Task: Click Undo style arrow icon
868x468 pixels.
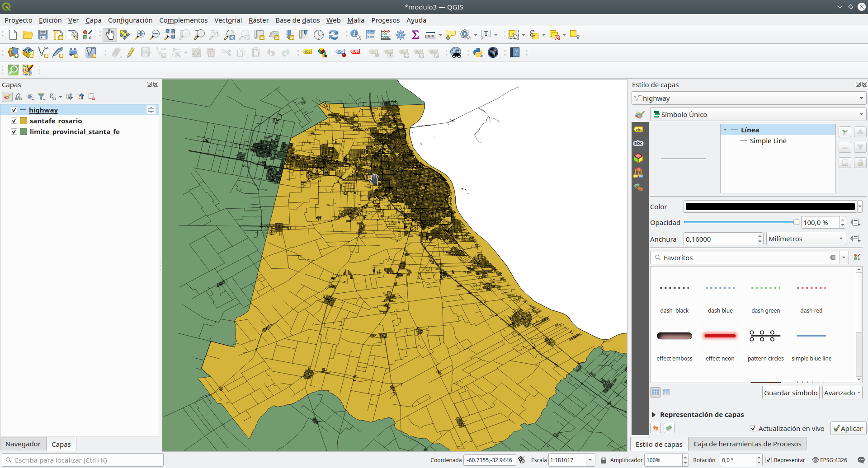Action: click(656, 428)
